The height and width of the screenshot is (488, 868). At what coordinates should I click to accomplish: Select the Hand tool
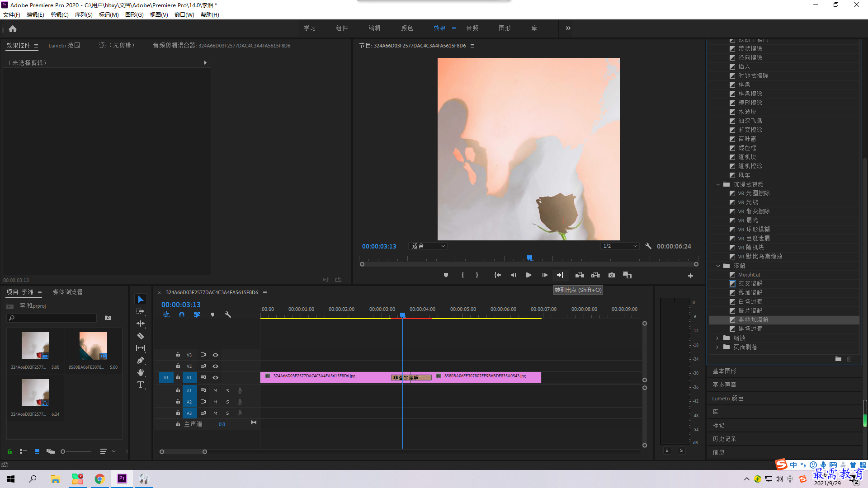coord(141,372)
